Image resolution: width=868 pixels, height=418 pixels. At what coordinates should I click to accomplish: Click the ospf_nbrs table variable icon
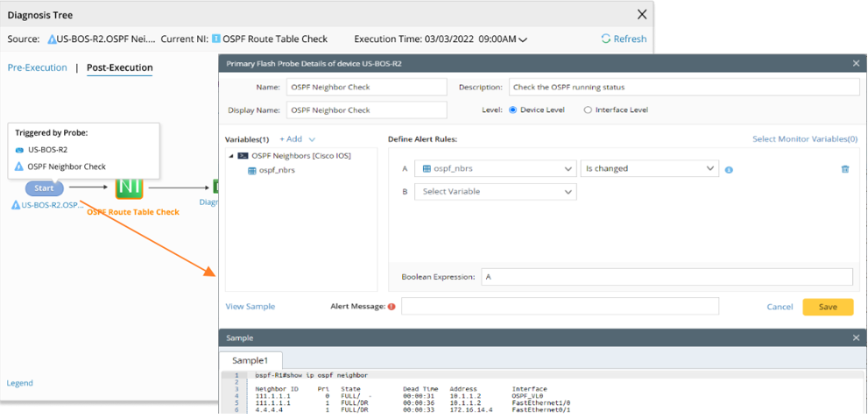(x=252, y=170)
